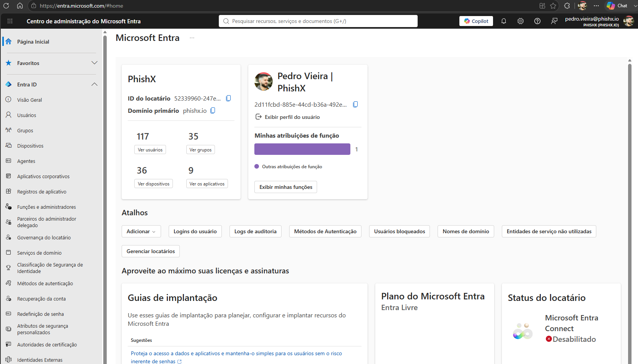Click Ver dispositivos button

click(153, 184)
